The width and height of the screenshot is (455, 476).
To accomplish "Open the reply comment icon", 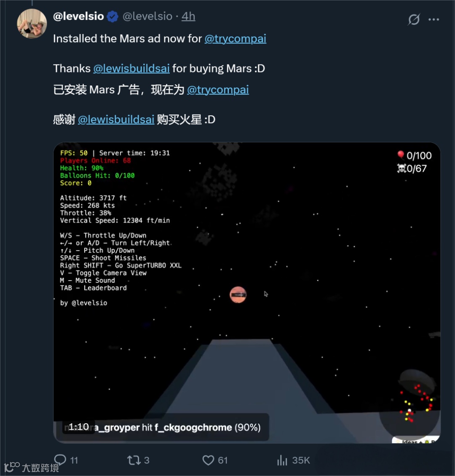I will pos(60,460).
